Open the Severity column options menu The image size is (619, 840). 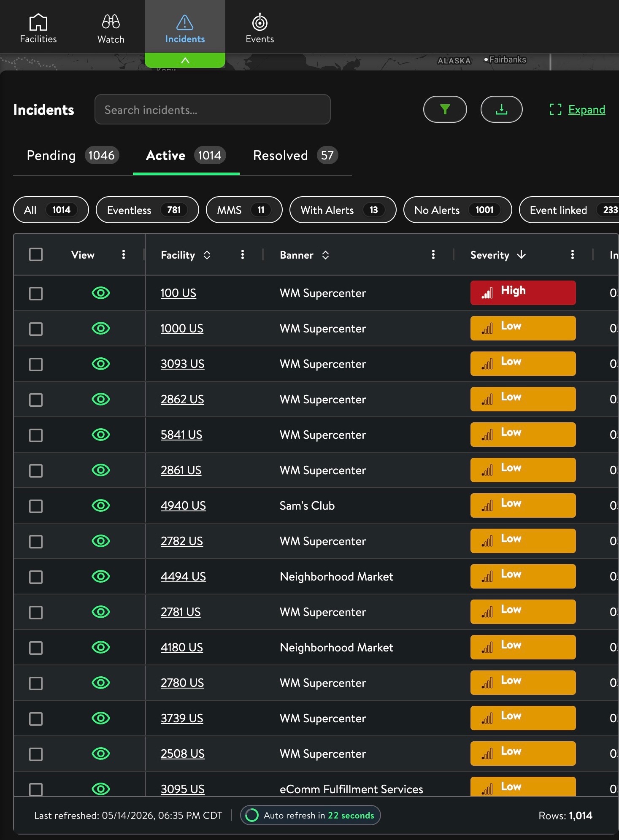click(573, 254)
